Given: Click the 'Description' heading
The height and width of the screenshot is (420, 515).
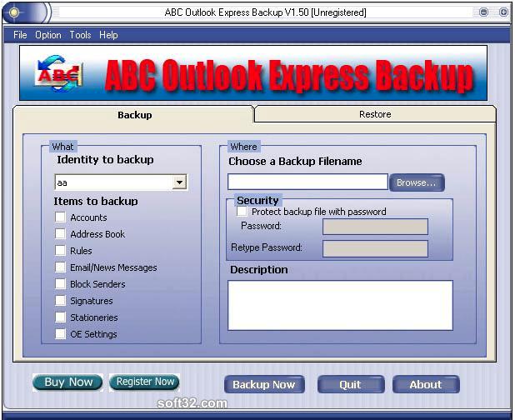Looking at the screenshot, I should pyautogui.click(x=259, y=270).
